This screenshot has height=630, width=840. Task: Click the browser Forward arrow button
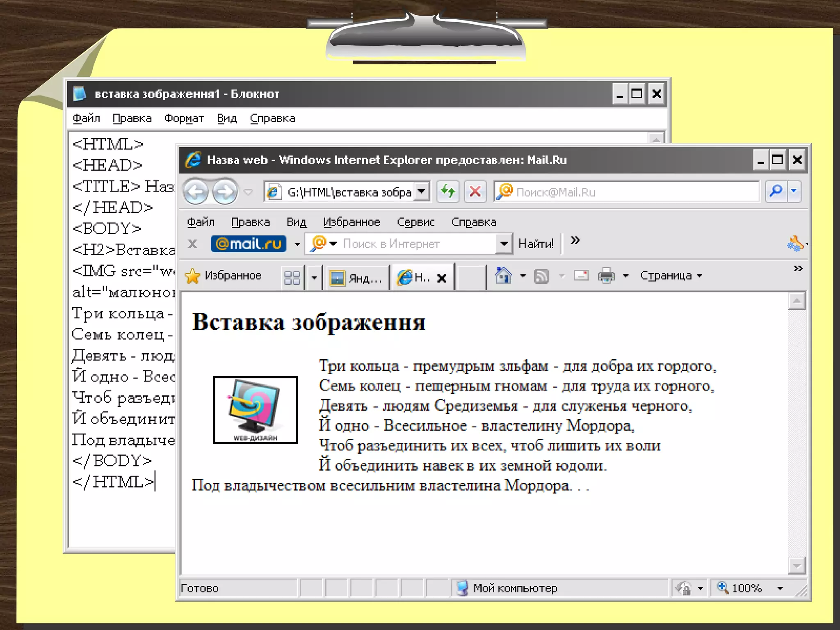click(225, 192)
